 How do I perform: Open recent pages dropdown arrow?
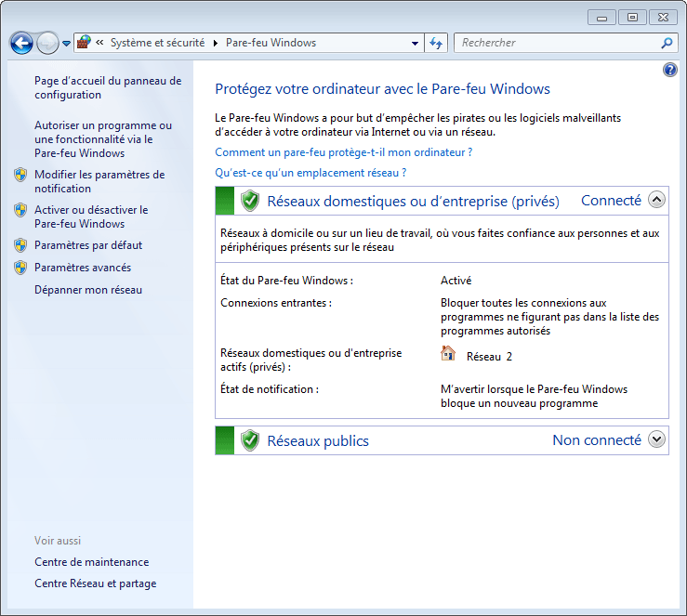click(x=67, y=44)
